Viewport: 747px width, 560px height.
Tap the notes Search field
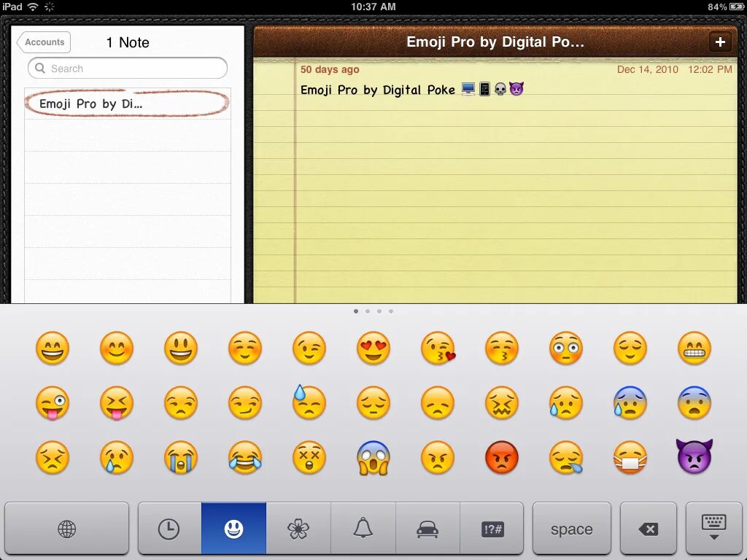pyautogui.click(x=127, y=68)
